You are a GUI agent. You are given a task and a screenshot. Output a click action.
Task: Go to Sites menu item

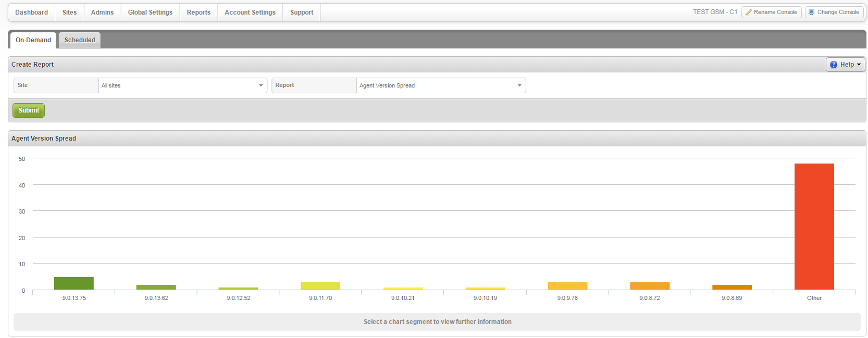(x=69, y=12)
